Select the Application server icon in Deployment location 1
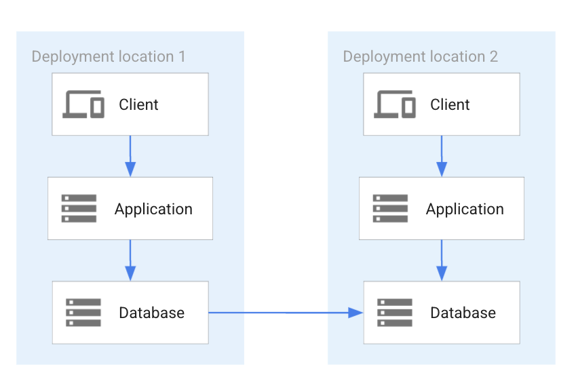 click(78, 208)
